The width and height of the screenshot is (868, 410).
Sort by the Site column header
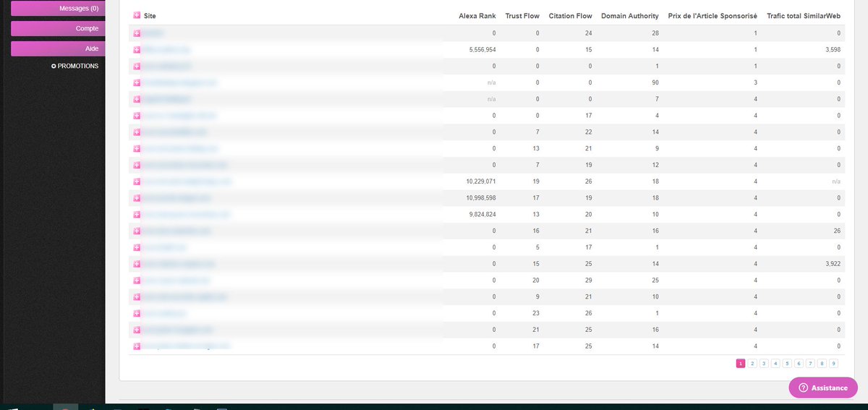(149, 15)
